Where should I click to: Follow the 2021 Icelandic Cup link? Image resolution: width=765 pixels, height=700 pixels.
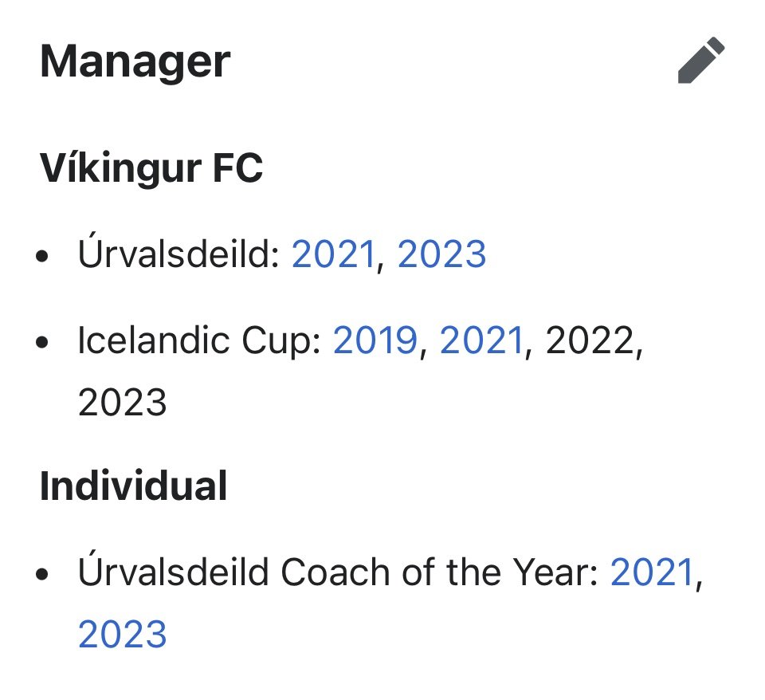482,340
